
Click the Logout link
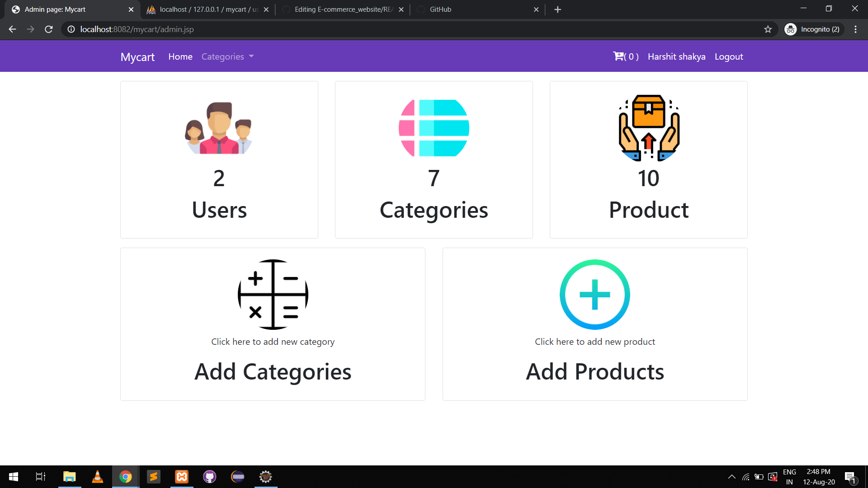729,56
